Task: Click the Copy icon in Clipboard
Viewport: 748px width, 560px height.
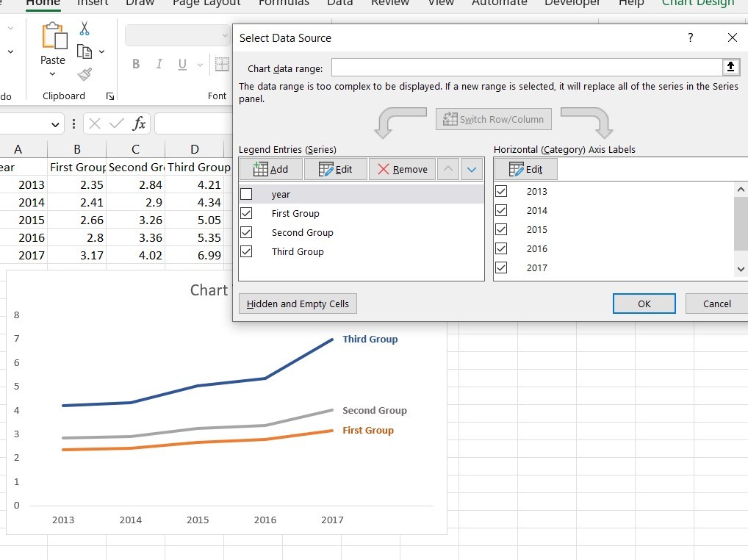Action: [84, 51]
